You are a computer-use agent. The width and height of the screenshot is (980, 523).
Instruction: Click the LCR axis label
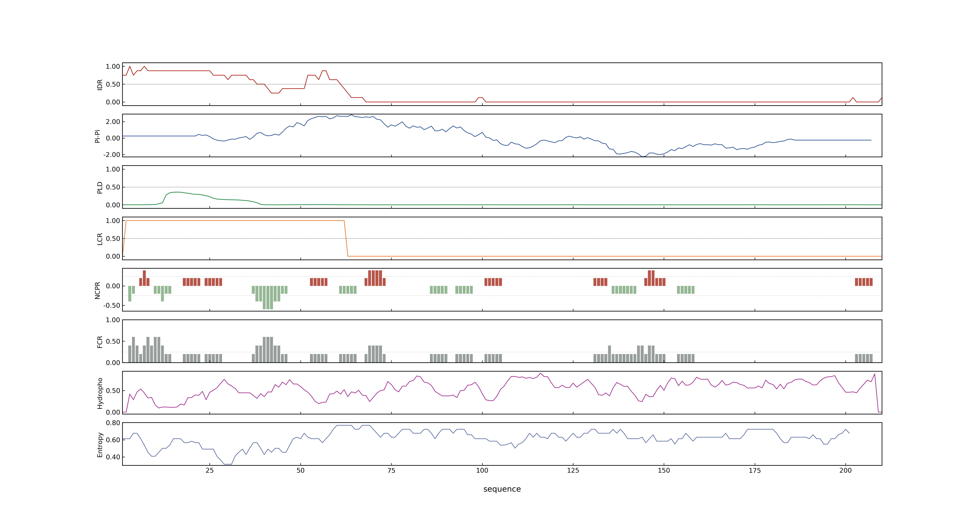click(100, 239)
